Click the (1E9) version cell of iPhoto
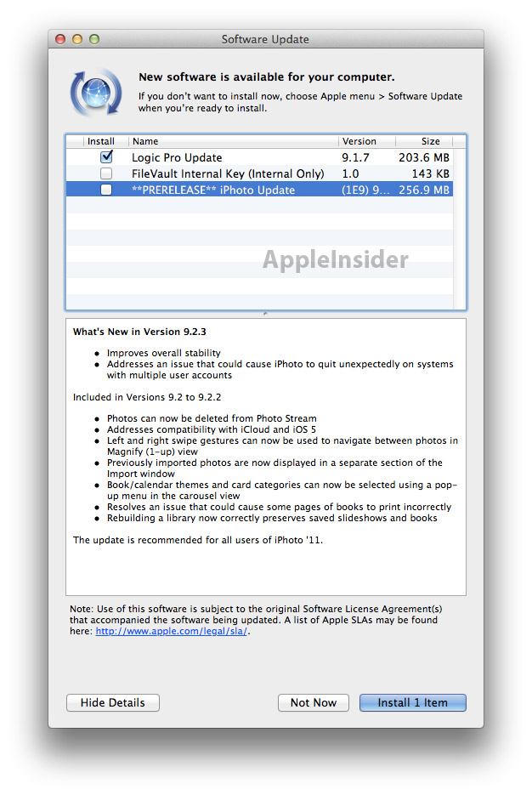 [x=365, y=190]
